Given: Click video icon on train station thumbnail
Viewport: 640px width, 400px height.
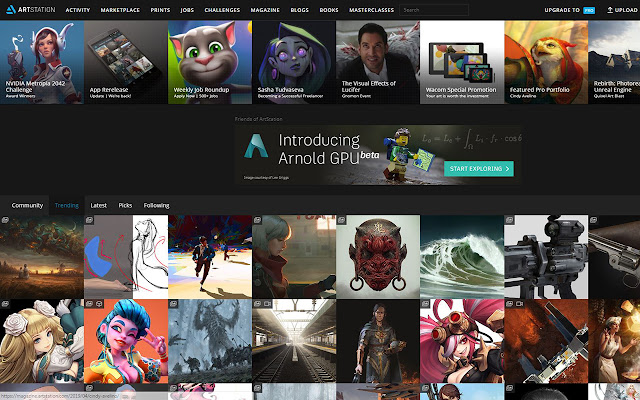Looking at the screenshot, I should click(268, 304).
